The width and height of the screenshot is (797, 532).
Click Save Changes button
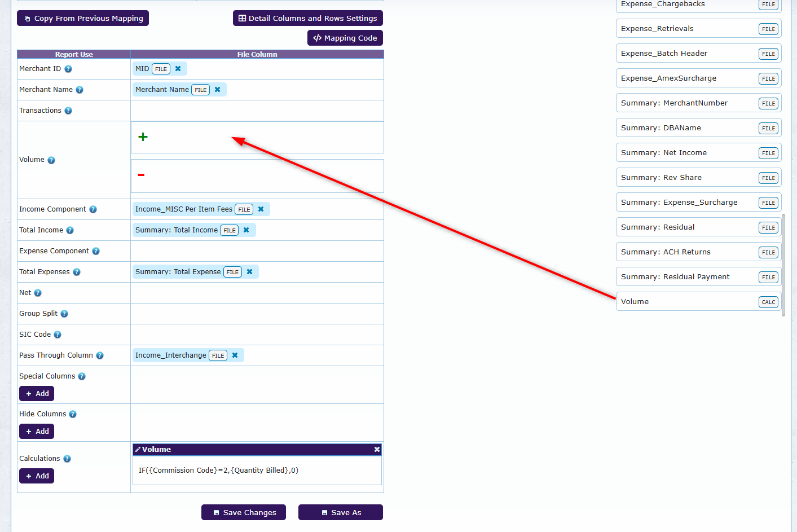[244, 512]
